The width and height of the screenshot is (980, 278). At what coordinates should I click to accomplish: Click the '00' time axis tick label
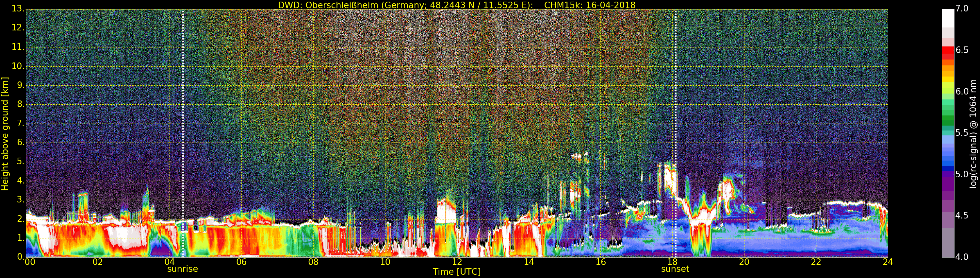coord(30,262)
